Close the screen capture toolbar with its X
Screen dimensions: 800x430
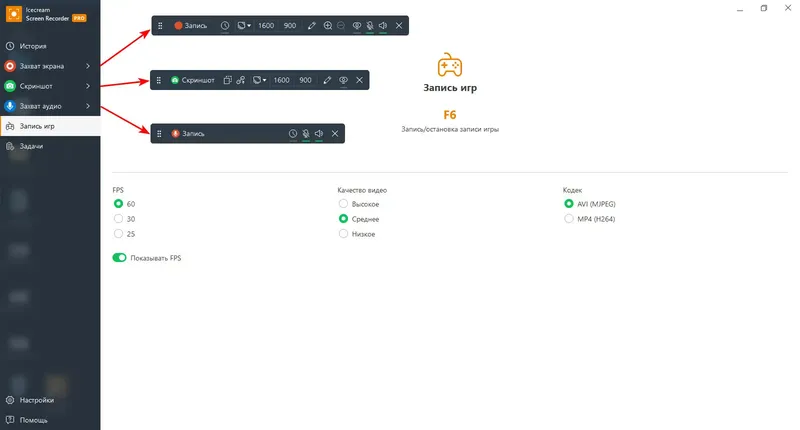pyautogui.click(x=399, y=26)
